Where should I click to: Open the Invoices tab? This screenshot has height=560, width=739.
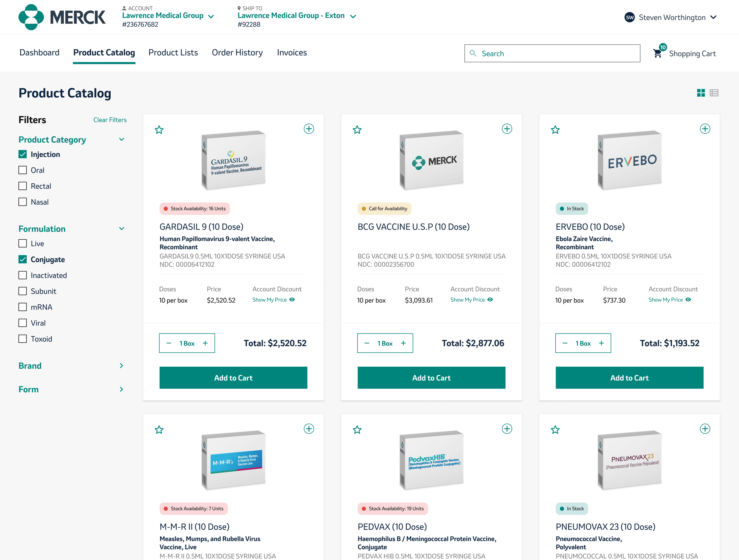pos(292,52)
